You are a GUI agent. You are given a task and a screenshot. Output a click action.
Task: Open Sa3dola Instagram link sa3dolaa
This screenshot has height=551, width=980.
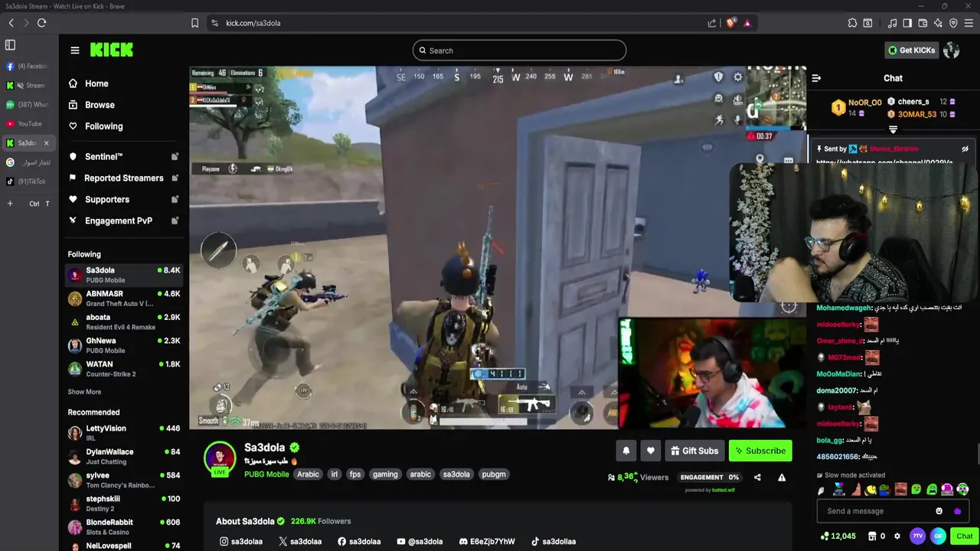[x=241, y=542]
